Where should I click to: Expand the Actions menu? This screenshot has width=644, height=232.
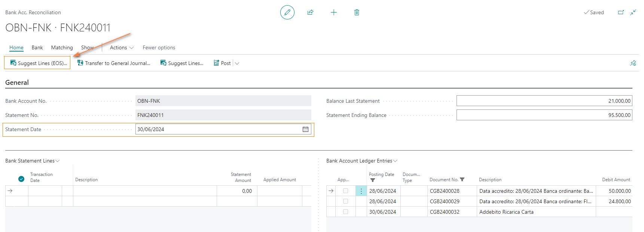click(122, 47)
